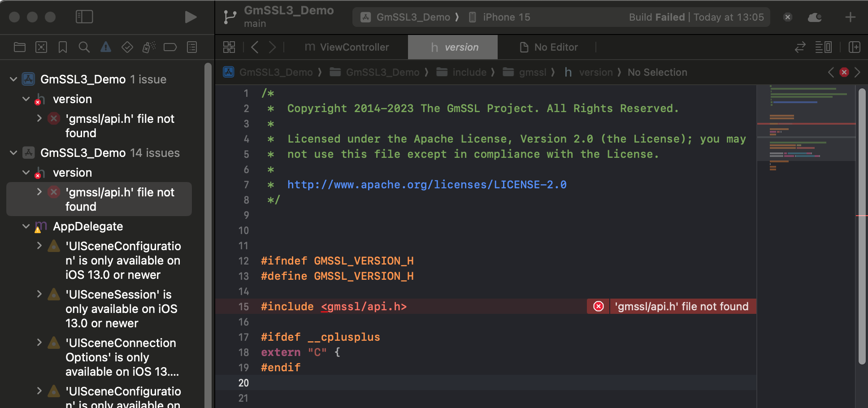Screen dimensions: 868x408
Task: Add an editor on the right
Action: pyautogui.click(x=855, y=47)
